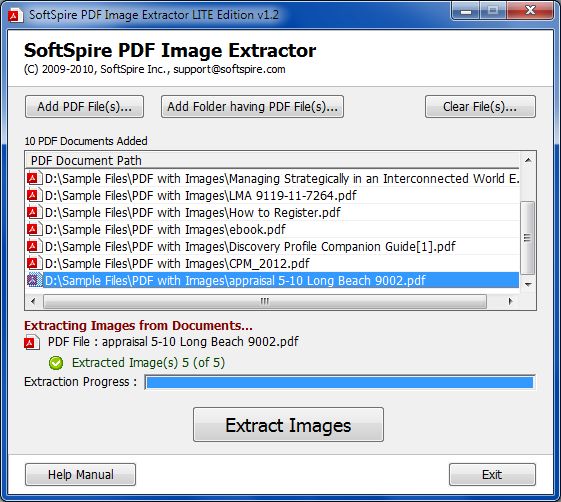
Task: Click the Clear File(s) button
Action: tap(480, 107)
